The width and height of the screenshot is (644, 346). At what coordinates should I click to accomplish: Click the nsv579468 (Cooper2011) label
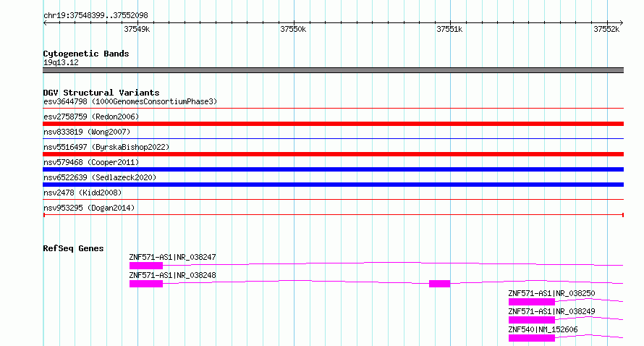[x=91, y=162]
